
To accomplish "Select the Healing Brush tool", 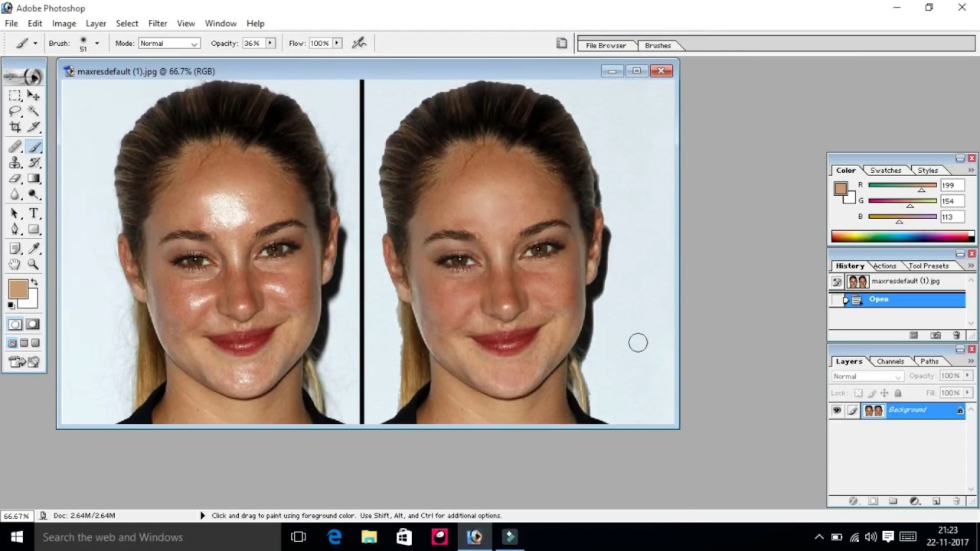I will 15,147.
